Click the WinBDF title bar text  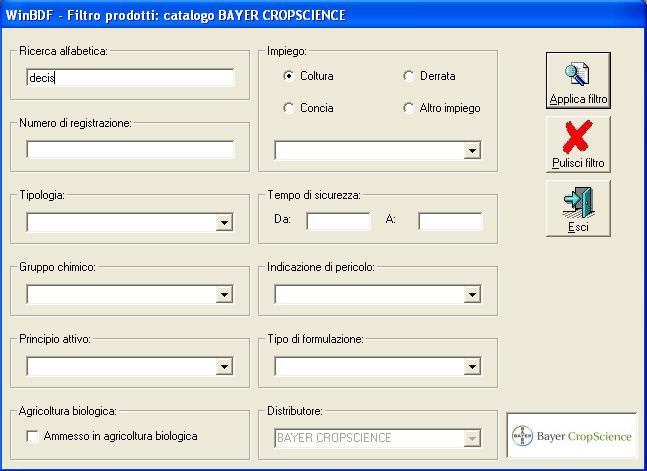pyautogui.click(x=175, y=15)
